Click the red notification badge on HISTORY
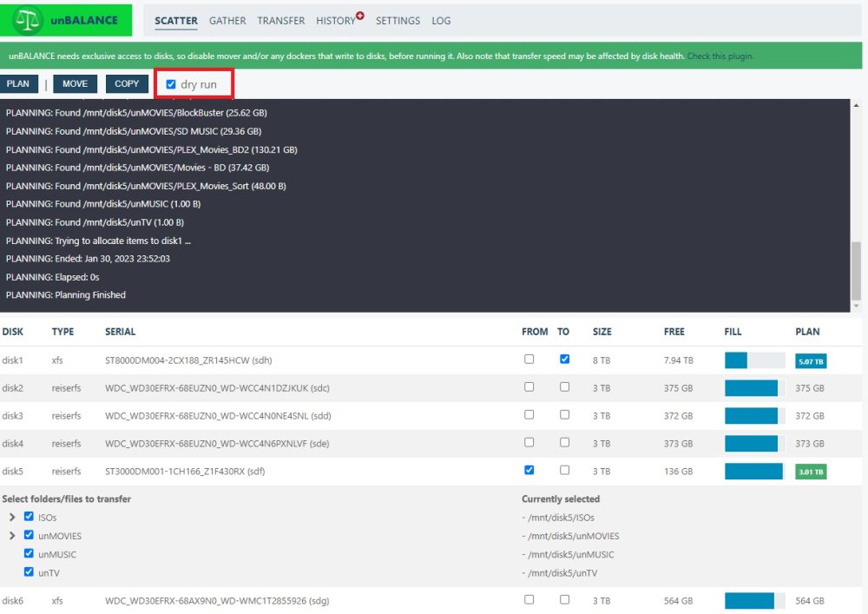 coord(360,16)
